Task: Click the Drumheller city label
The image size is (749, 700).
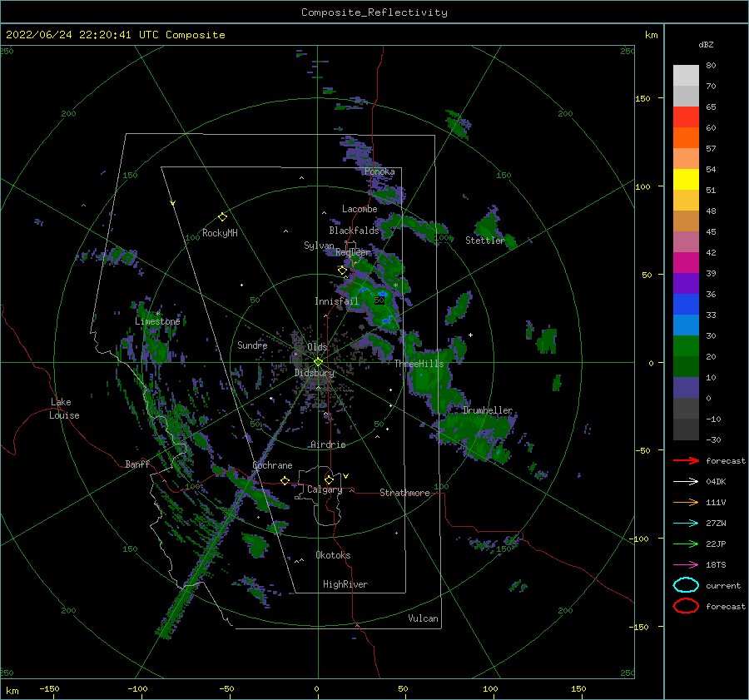Action: pos(487,410)
